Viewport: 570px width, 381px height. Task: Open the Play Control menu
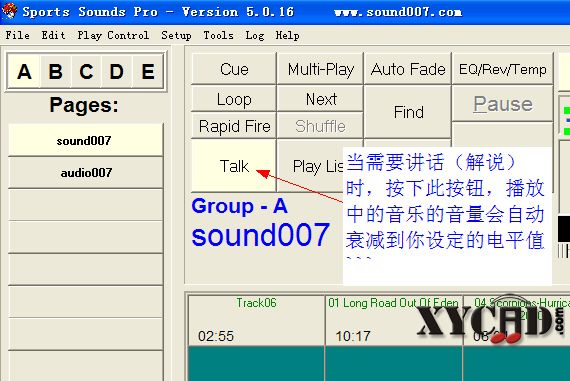(113, 35)
